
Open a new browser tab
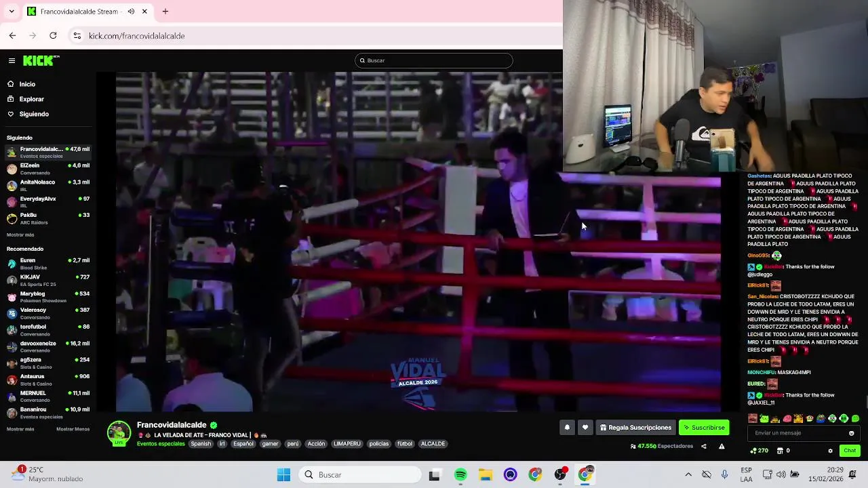[165, 12]
